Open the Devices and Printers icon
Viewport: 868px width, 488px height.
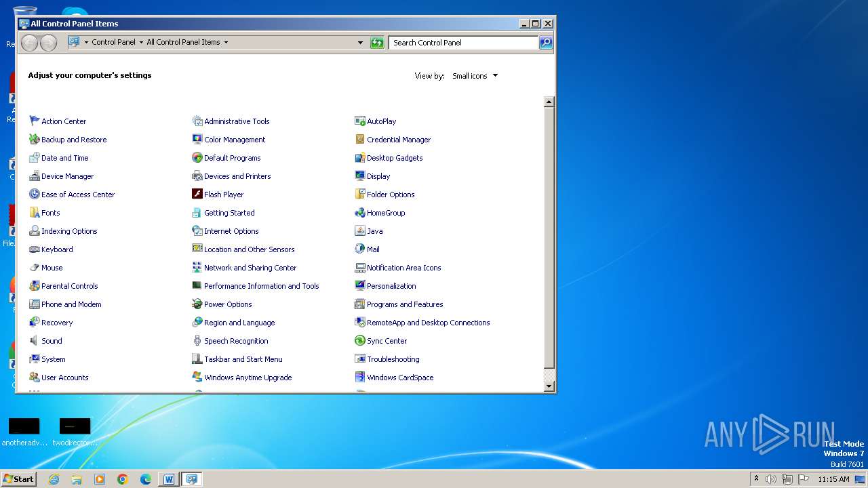(197, 176)
